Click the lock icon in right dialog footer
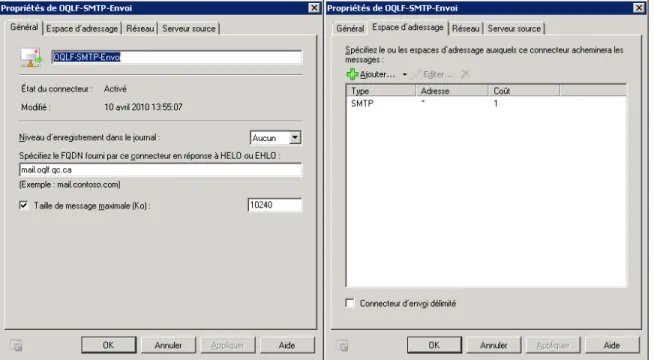 pos(342,345)
